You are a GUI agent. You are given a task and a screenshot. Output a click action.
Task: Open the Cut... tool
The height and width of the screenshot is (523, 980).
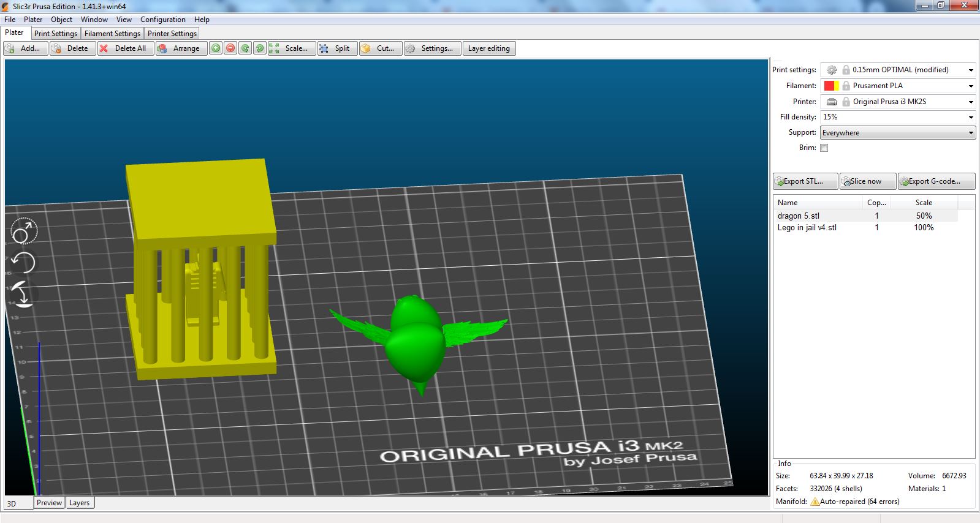point(381,48)
